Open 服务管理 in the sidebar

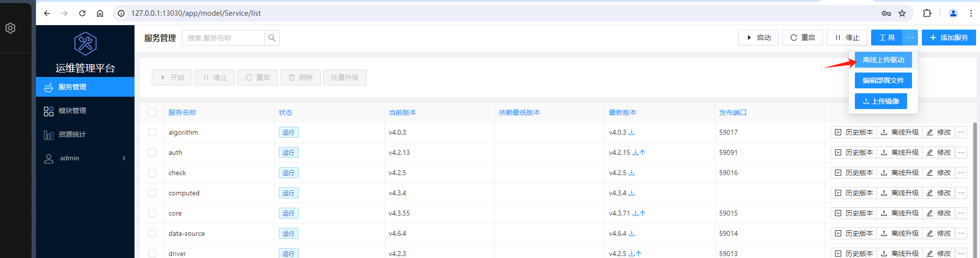85,87
